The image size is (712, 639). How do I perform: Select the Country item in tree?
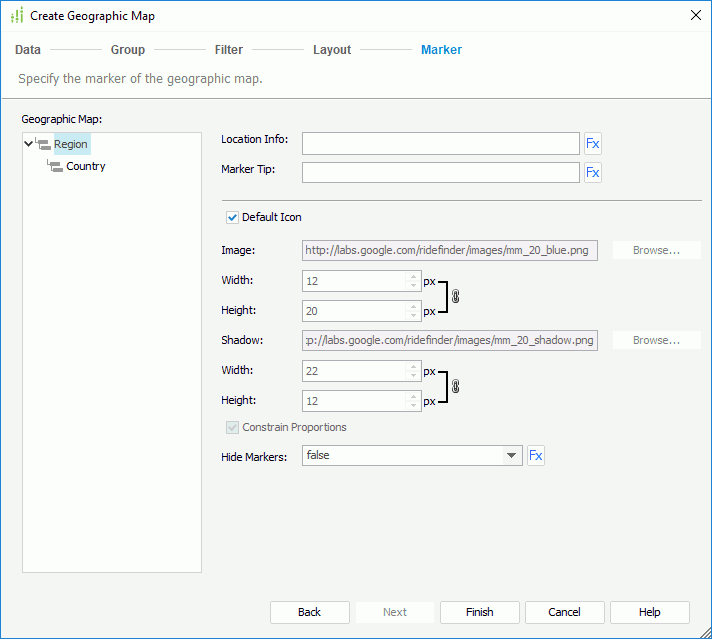86,166
